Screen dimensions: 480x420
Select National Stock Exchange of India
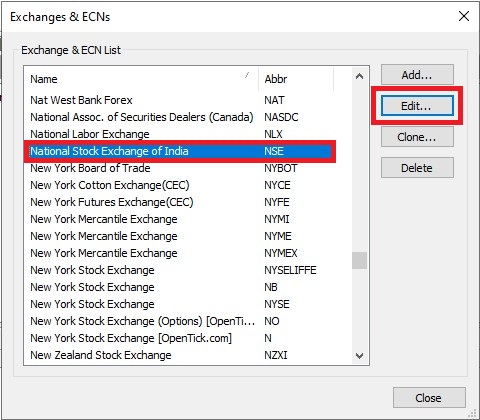tap(180, 151)
